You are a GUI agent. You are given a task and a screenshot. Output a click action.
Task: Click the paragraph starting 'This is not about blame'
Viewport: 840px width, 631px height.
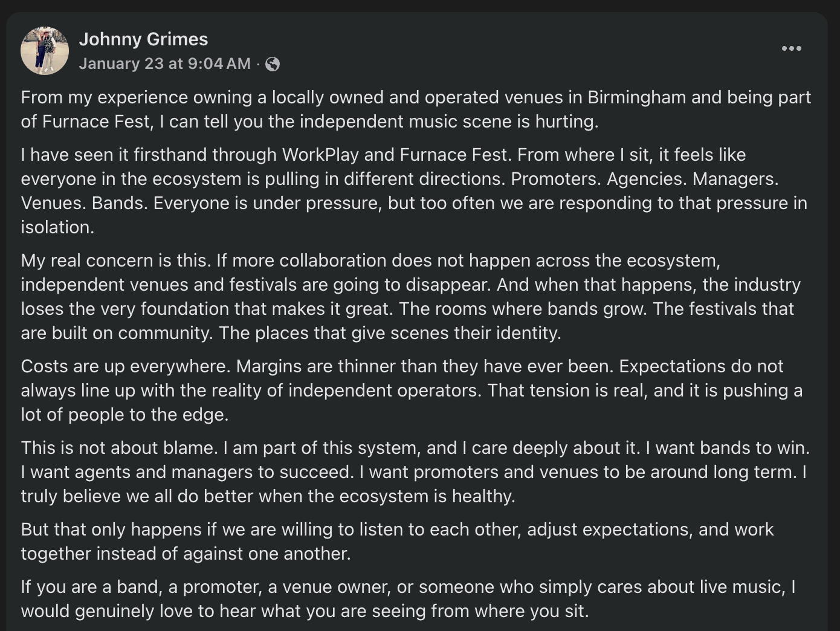coord(415,472)
